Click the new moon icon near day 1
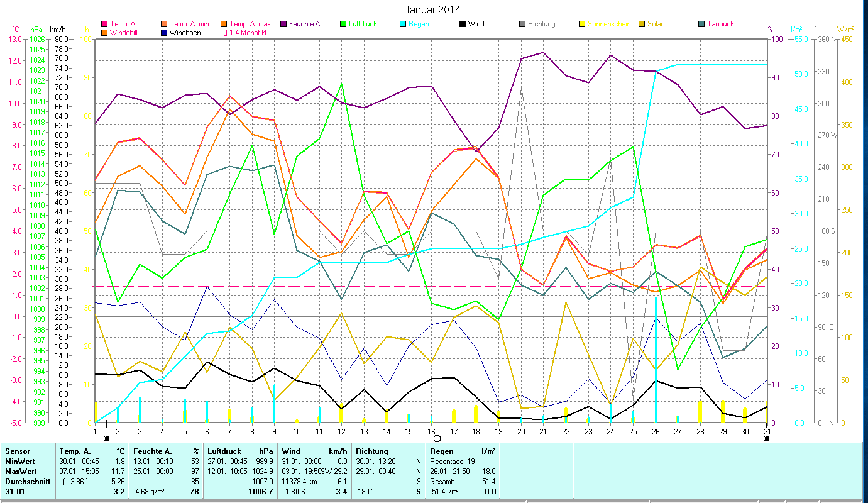This screenshot has height=503, width=868. point(106,438)
